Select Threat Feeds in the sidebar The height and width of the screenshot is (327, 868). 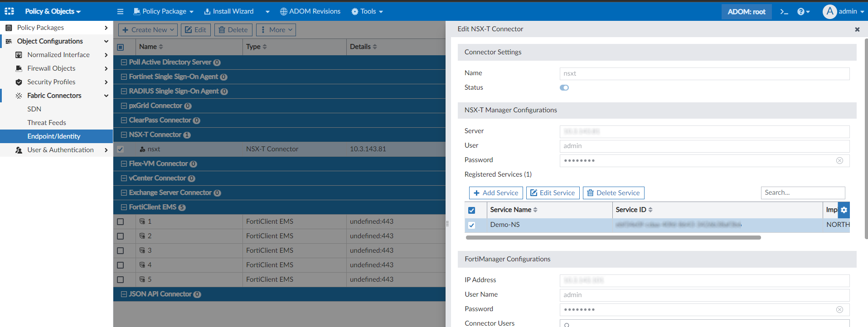[47, 123]
